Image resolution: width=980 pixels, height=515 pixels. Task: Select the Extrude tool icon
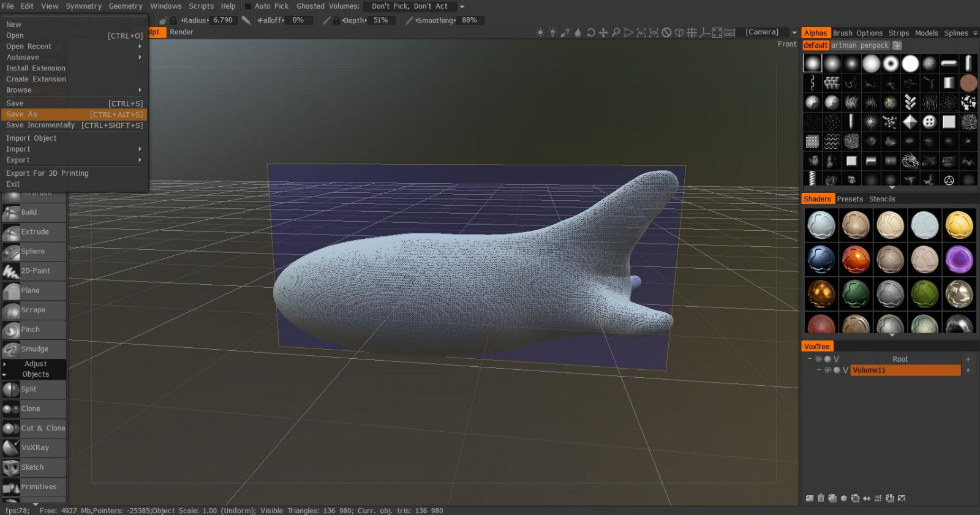click(x=11, y=233)
